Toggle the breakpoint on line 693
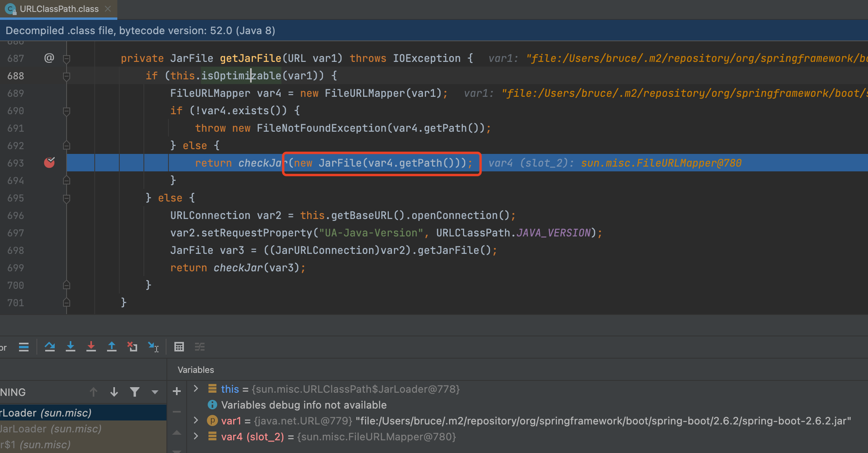The image size is (868, 453). coord(49,163)
